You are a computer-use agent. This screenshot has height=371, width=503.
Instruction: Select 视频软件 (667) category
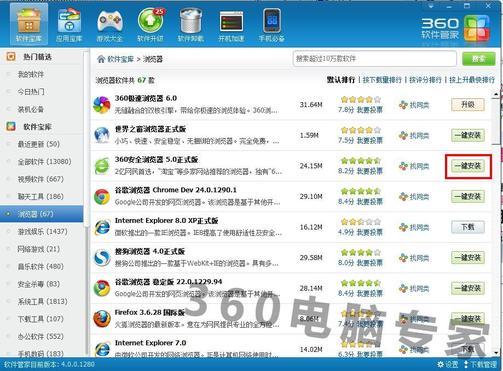(42, 179)
